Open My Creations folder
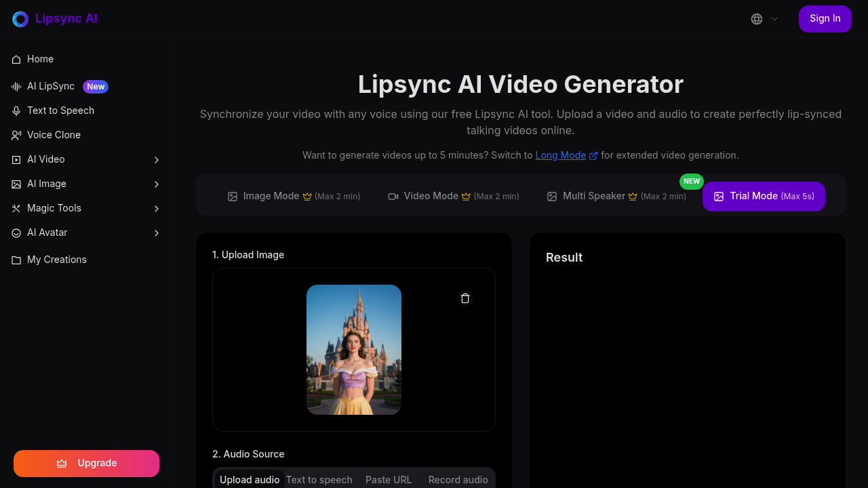The image size is (868, 488). 56,260
